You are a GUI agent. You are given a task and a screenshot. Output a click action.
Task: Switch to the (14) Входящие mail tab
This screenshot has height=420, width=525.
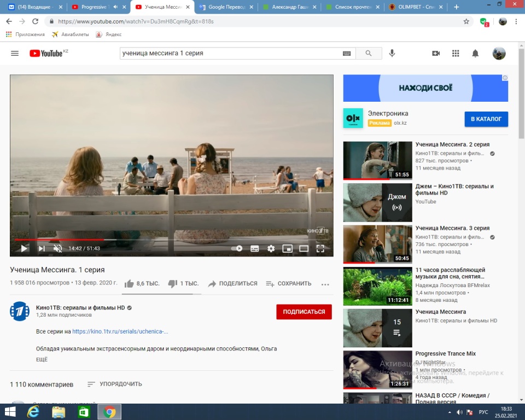click(x=34, y=7)
